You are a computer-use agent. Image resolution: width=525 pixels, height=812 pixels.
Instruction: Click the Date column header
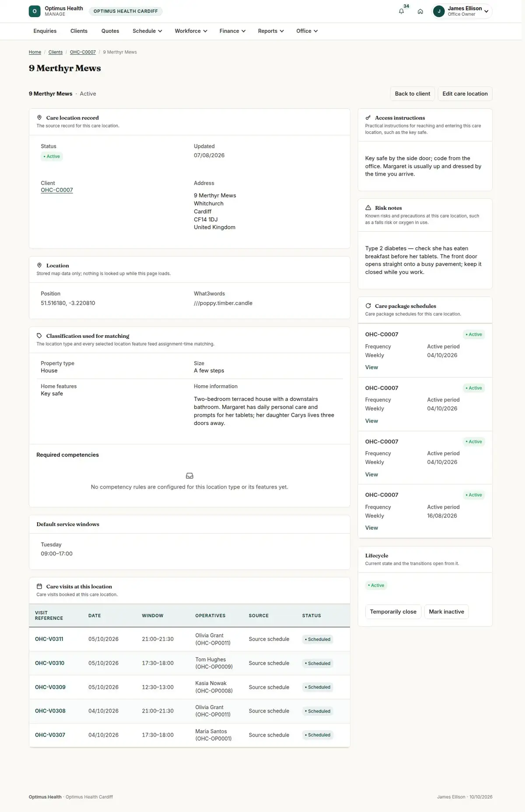94,615
